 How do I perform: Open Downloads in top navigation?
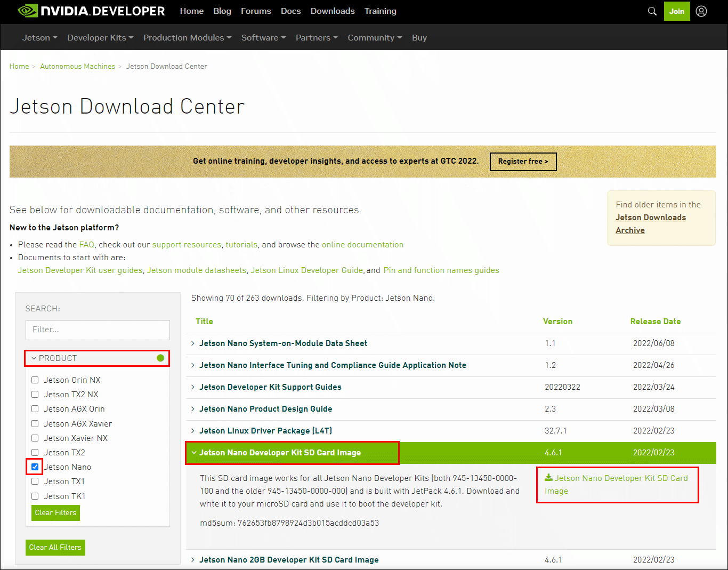point(333,11)
